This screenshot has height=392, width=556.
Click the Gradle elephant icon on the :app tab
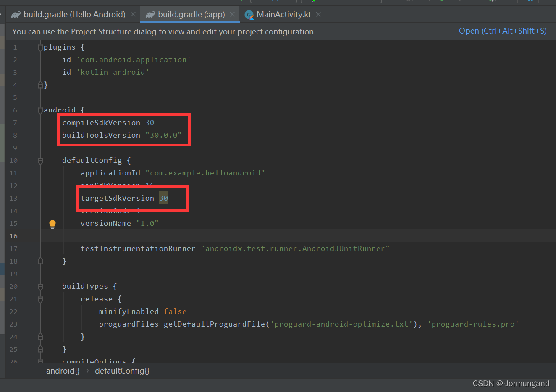click(x=150, y=15)
